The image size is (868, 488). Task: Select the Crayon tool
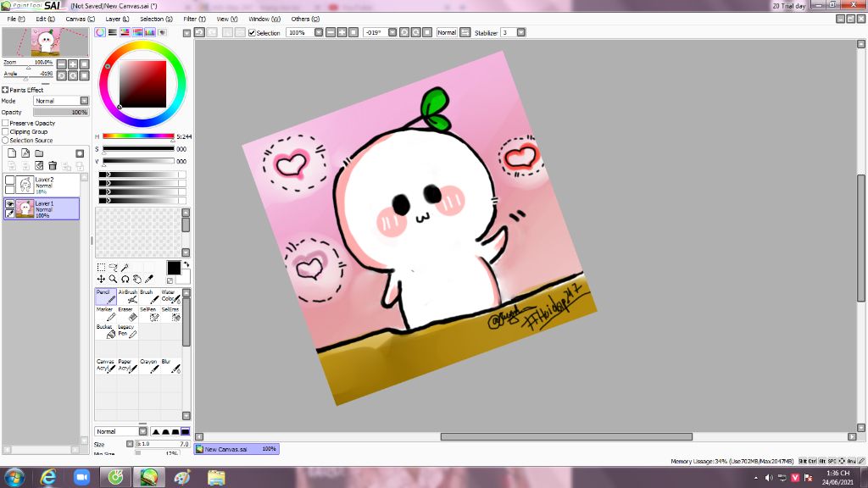click(x=149, y=366)
